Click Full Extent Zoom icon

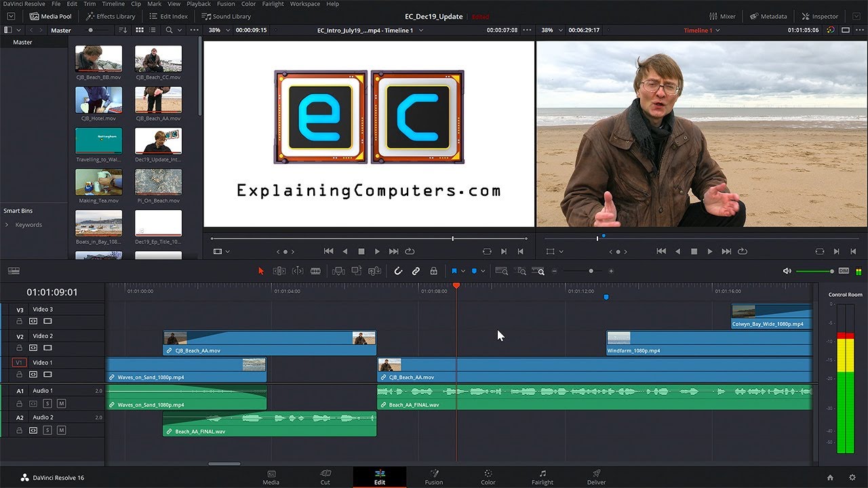(x=502, y=271)
